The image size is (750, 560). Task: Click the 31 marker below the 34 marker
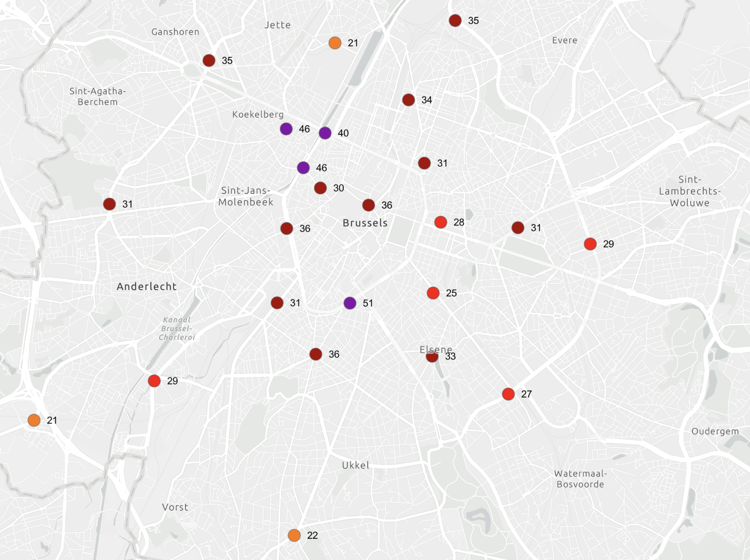424,163
